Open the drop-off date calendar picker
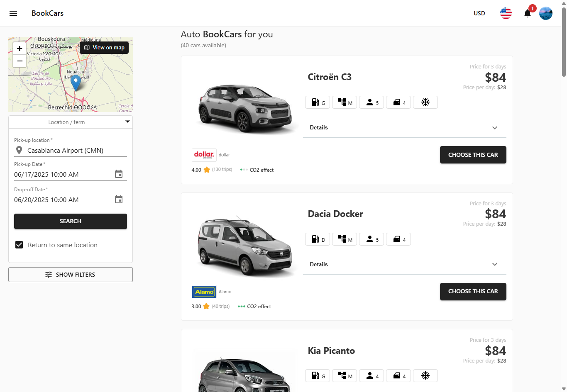567x392 pixels. tap(119, 200)
